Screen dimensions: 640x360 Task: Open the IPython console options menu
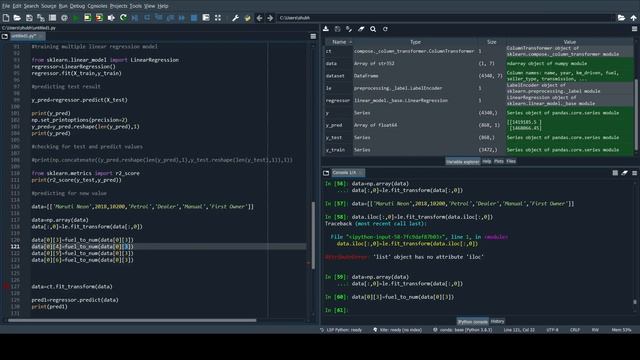pyautogui.click(x=634, y=173)
